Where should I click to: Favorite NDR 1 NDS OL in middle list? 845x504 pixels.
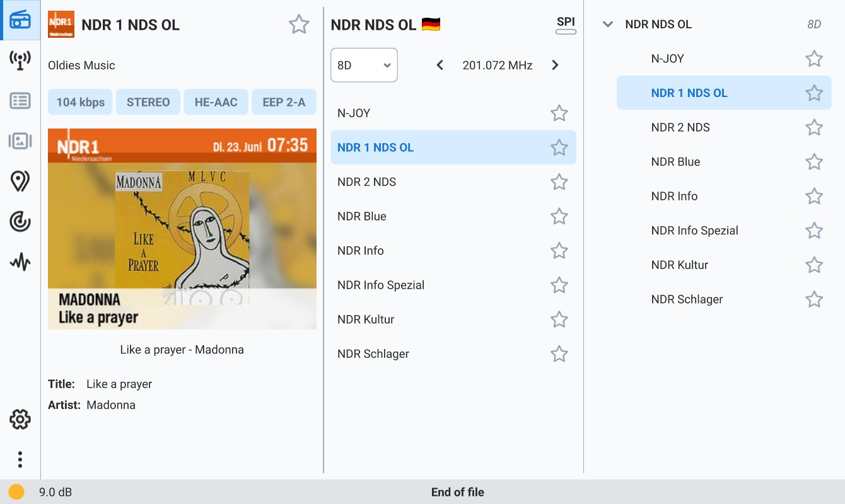pos(559,147)
